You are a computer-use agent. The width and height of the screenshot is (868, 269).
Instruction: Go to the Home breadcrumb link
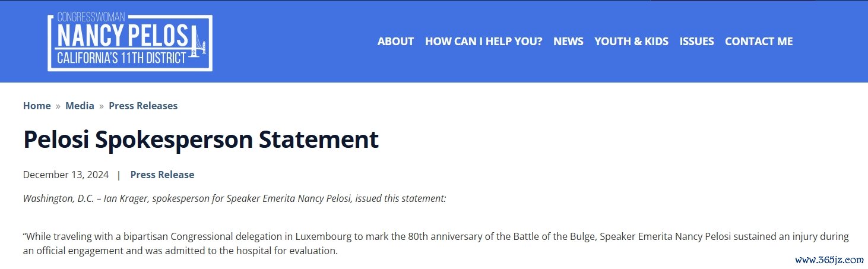tap(37, 106)
